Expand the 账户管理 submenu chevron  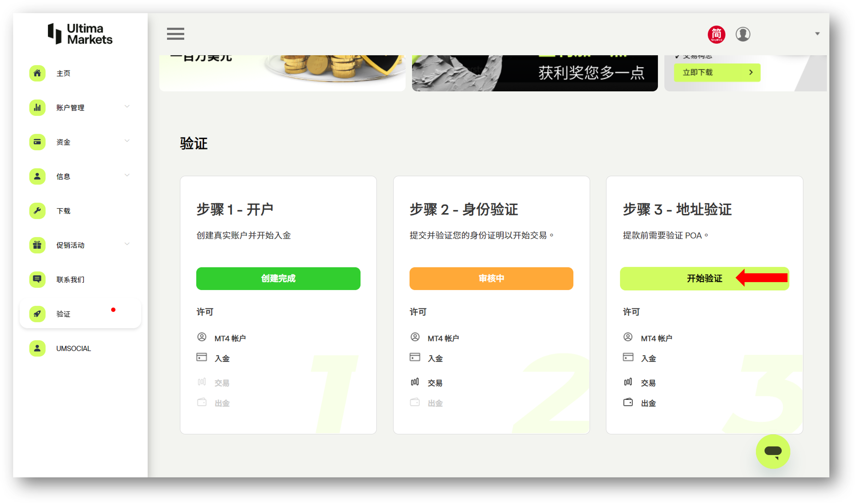coord(127,107)
